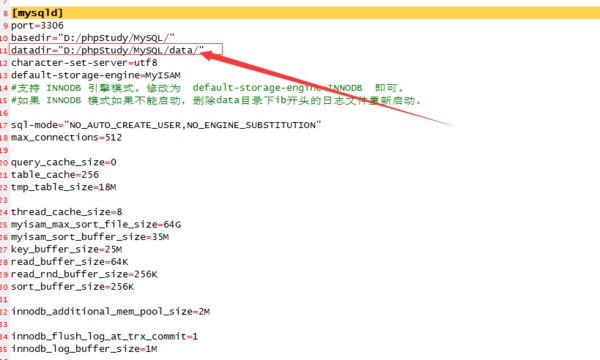Click line number 9 in the gutter
This screenshot has height=360, width=600.
[x=5, y=26]
